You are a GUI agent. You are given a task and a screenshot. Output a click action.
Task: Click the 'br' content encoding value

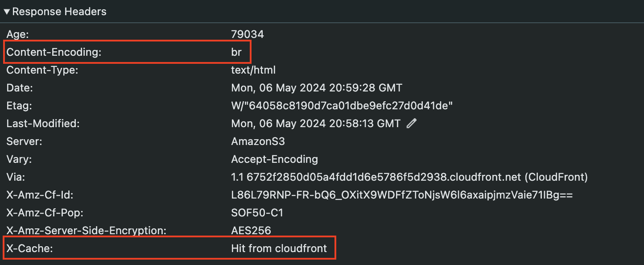tap(236, 52)
